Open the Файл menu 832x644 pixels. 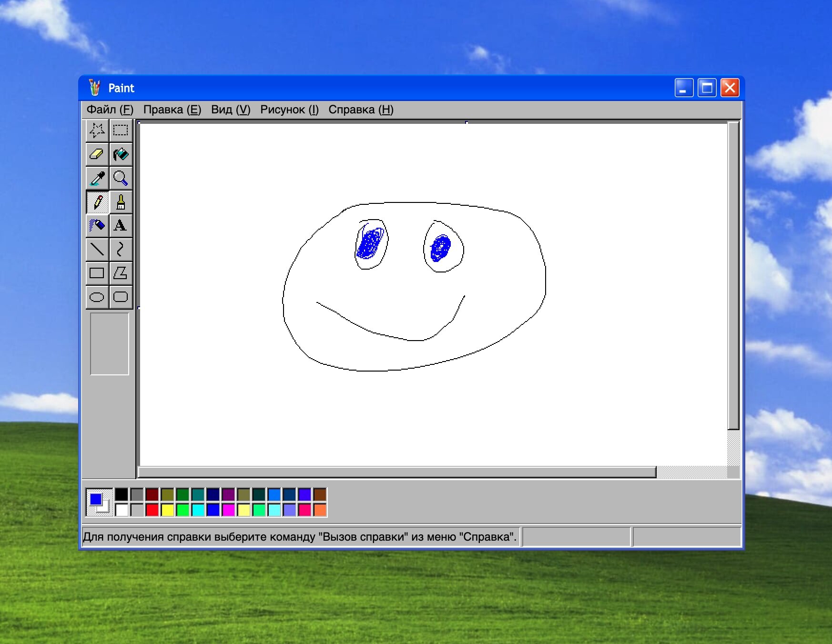[110, 110]
